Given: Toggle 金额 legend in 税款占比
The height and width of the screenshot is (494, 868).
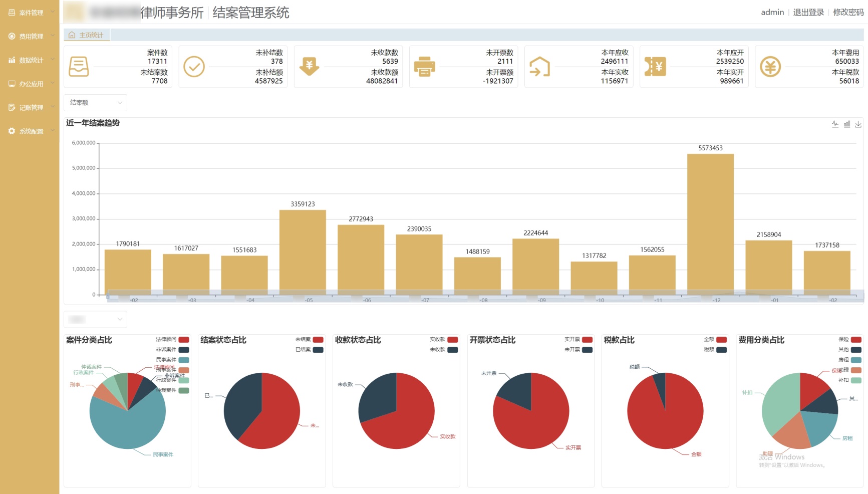Looking at the screenshot, I should coord(715,340).
